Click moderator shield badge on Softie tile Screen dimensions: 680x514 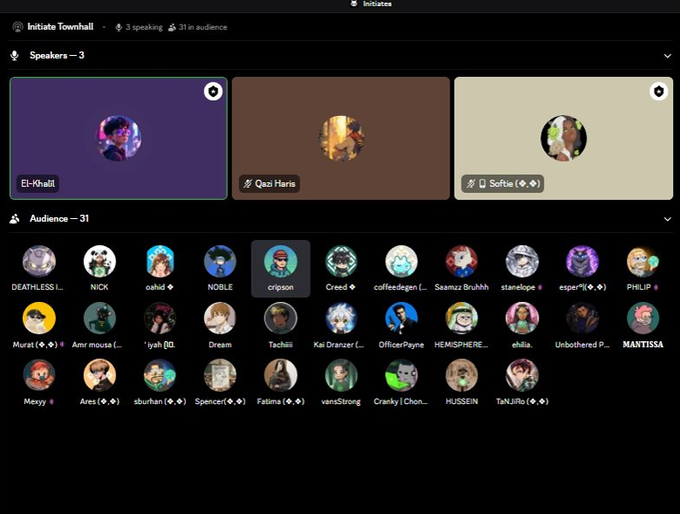point(658,92)
